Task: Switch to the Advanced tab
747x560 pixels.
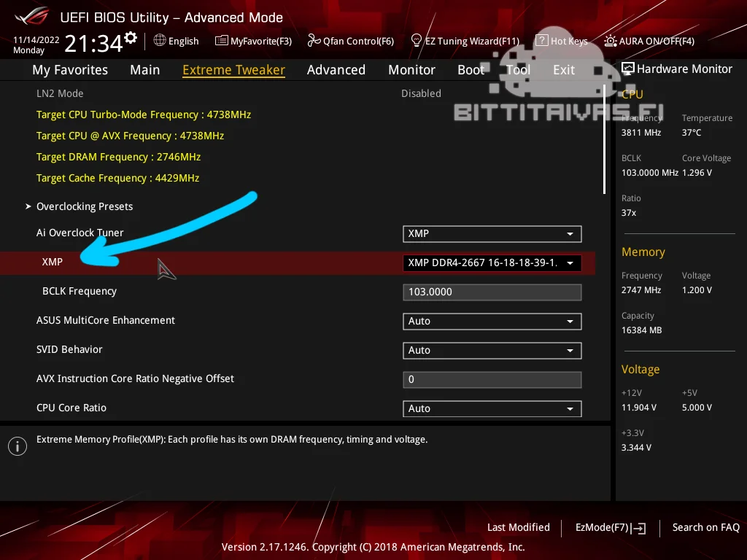Action: (336, 69)
